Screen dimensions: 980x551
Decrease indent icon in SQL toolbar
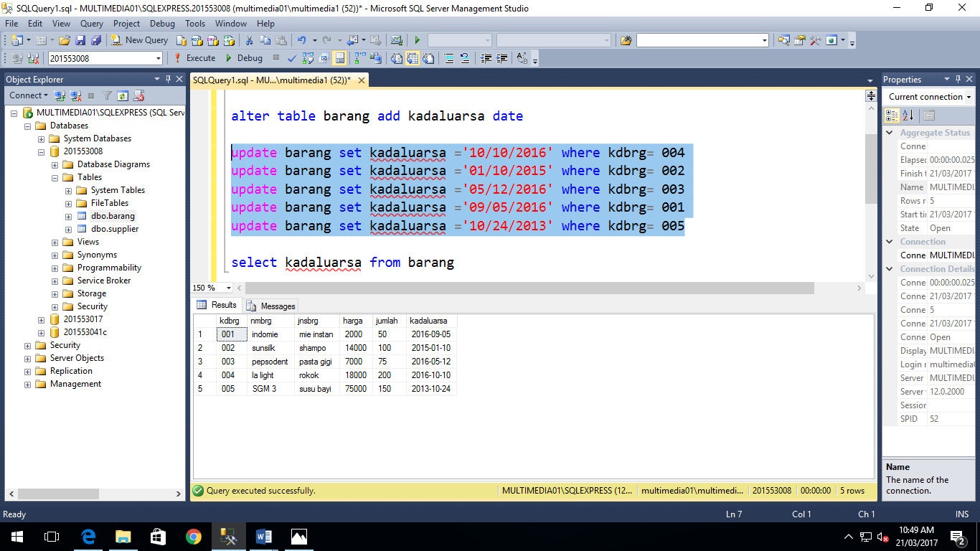(486, 58)
